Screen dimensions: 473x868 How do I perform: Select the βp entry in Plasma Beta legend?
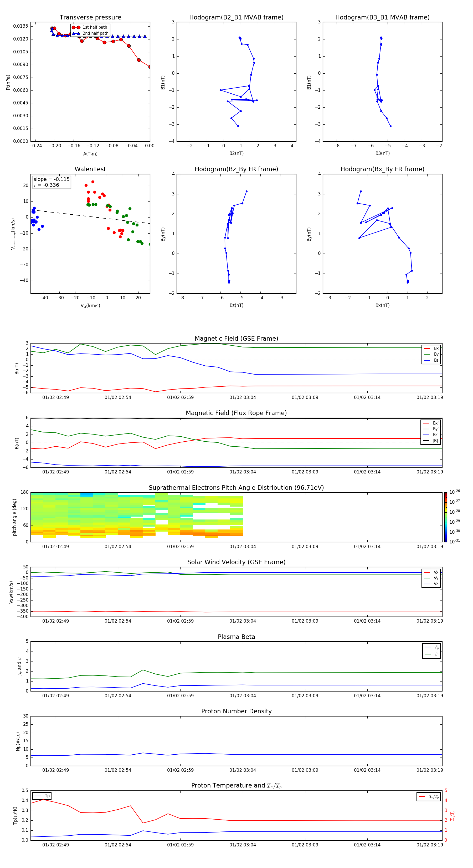click(x=431, y=647)
